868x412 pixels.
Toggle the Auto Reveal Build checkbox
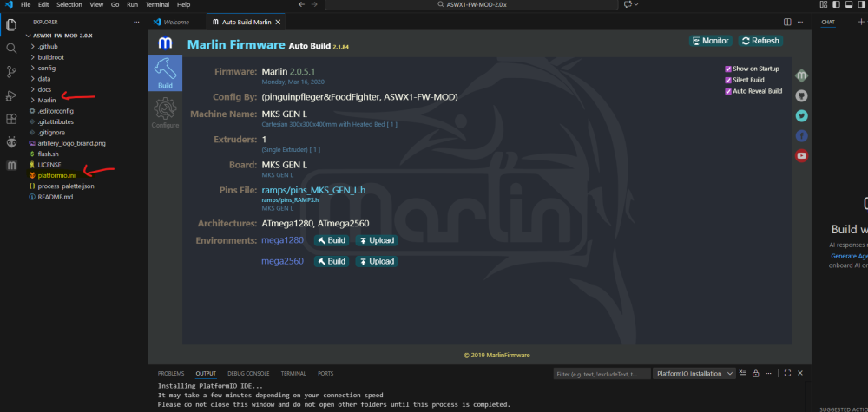coord(728,91)
